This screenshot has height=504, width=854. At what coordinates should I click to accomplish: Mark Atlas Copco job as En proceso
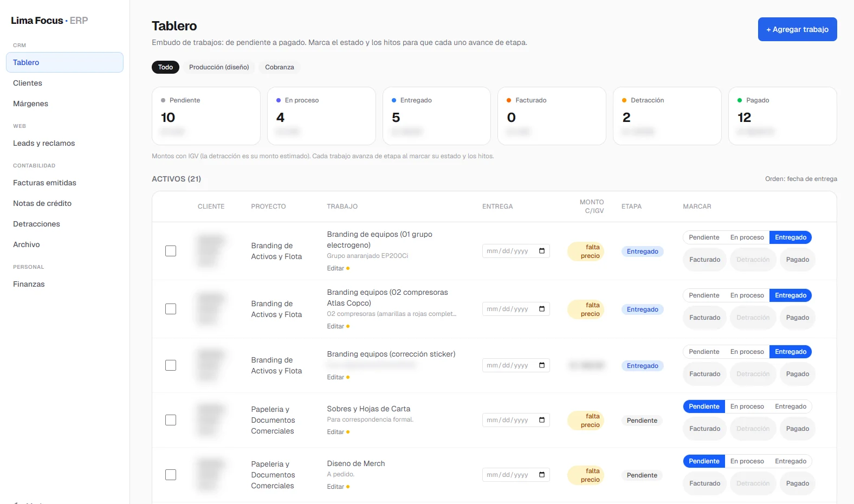coord(747,295)
